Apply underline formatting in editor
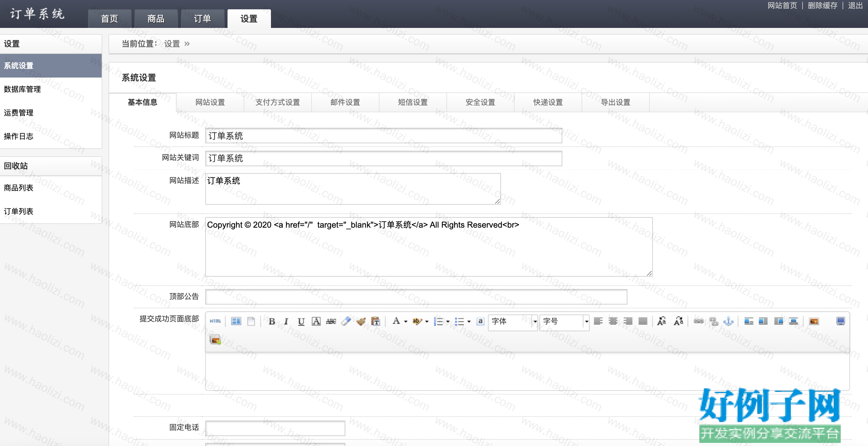 (301, 321)
